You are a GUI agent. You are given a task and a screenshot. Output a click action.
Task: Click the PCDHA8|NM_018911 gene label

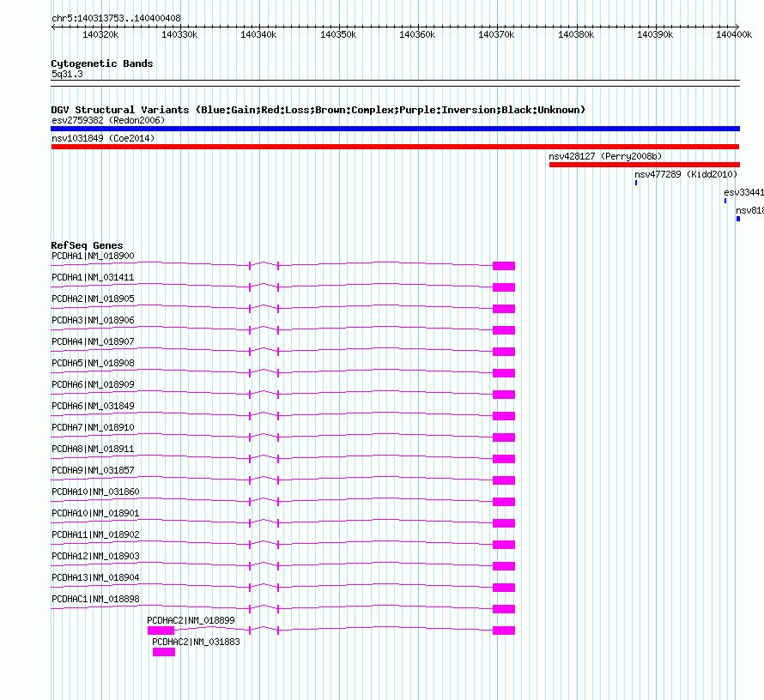coord(93,449)
